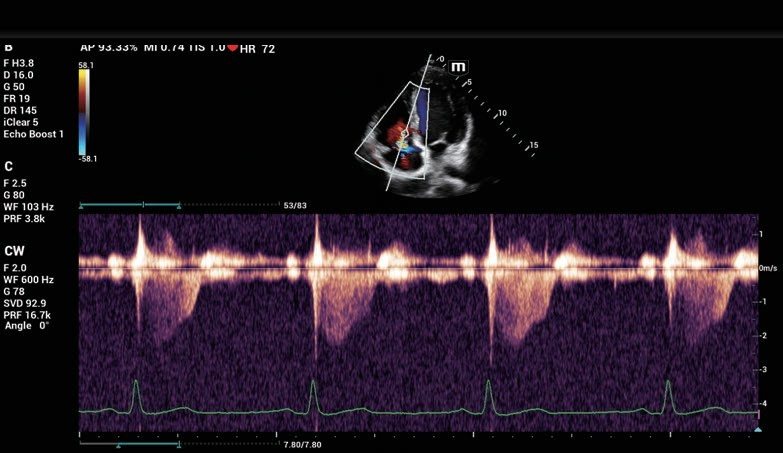This screenshot has width=783, height=453.
Task: Select the top cine loop progress bar
Action: coord(180,205)
